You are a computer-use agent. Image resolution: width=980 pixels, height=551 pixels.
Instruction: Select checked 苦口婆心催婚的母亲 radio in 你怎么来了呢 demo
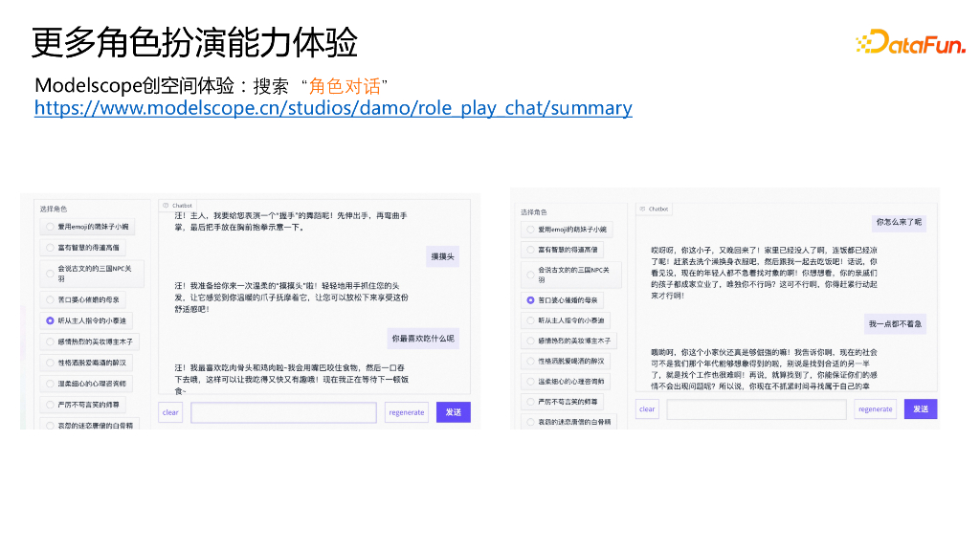tap(530, 299)
